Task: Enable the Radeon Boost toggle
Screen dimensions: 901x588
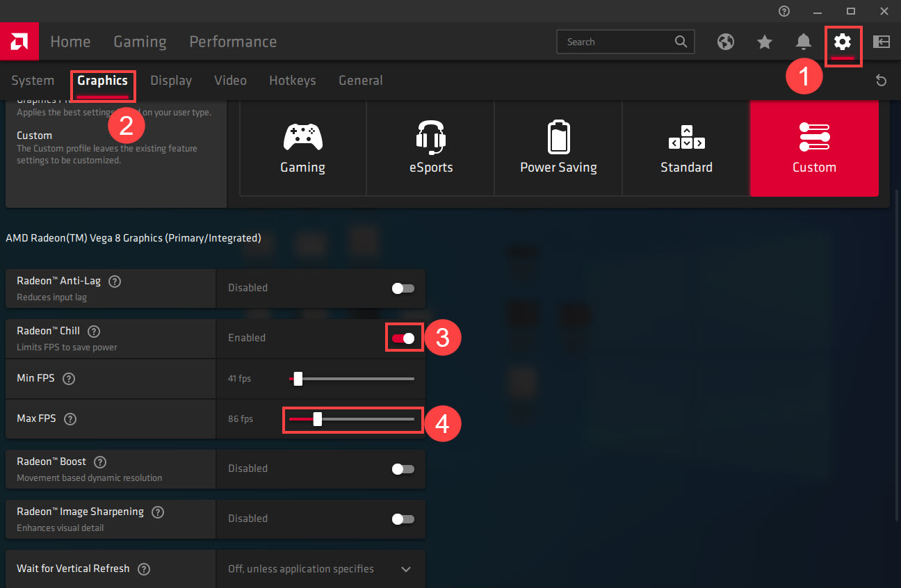Action: click(x=403, y=468)
